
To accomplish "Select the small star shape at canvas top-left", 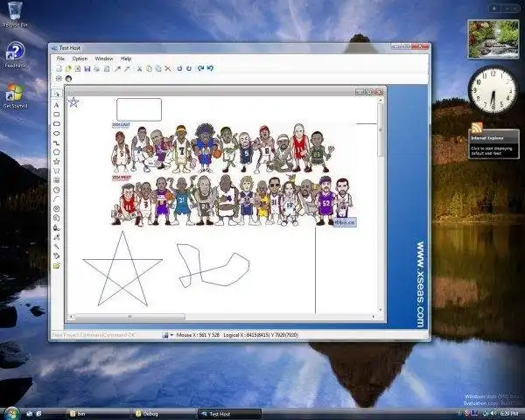I will [73, 101].
